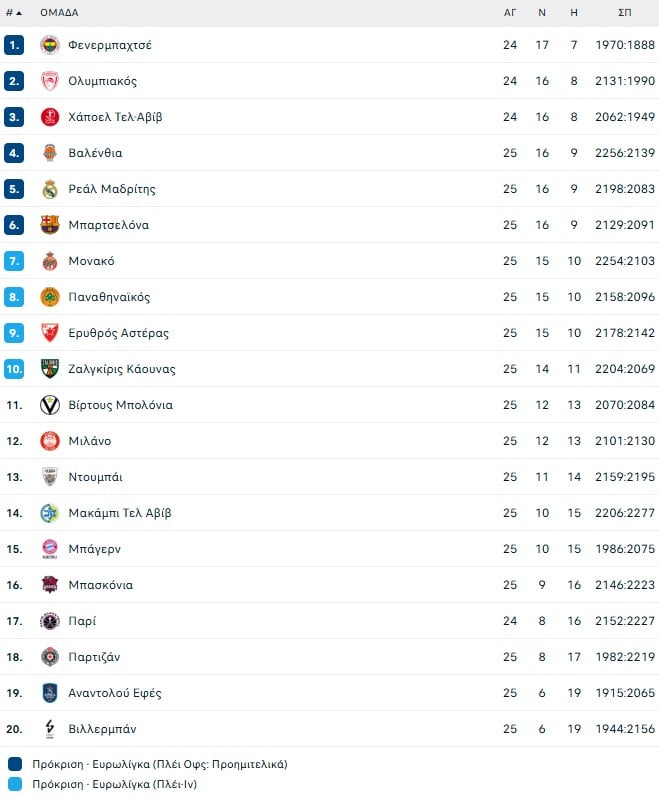Open the Ζαλγκίρις Κάουνας team page
This screenshot has width=659, height=805.
[121, 369]
